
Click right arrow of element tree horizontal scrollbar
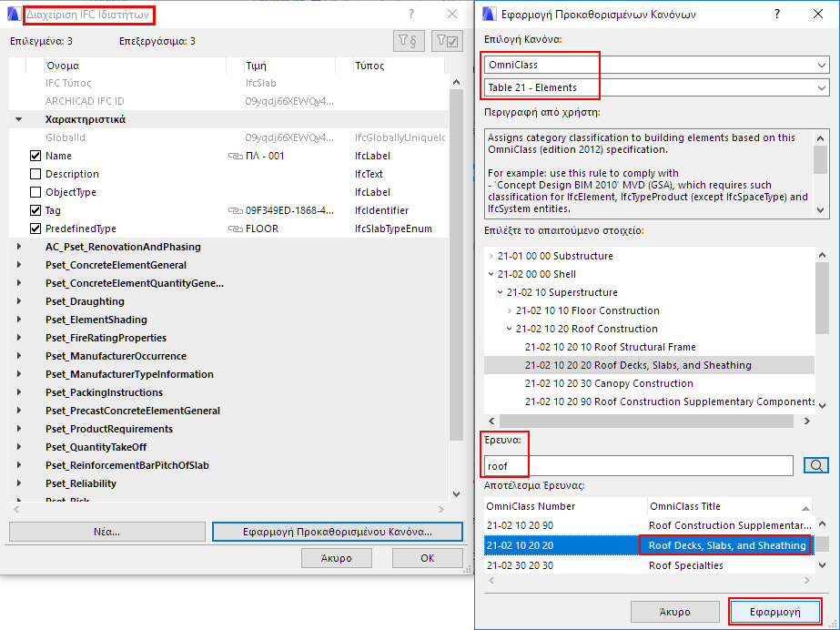pos(807,422)
